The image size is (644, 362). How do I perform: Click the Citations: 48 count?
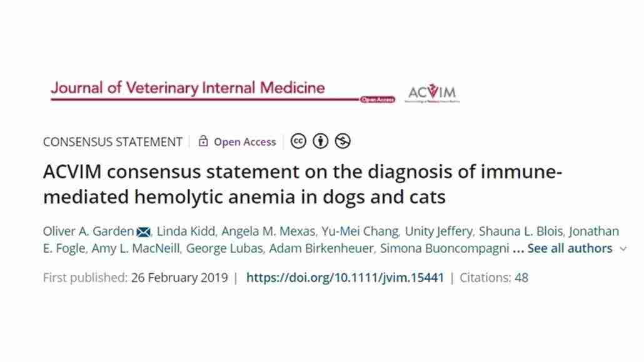click(x=494, y=278)
